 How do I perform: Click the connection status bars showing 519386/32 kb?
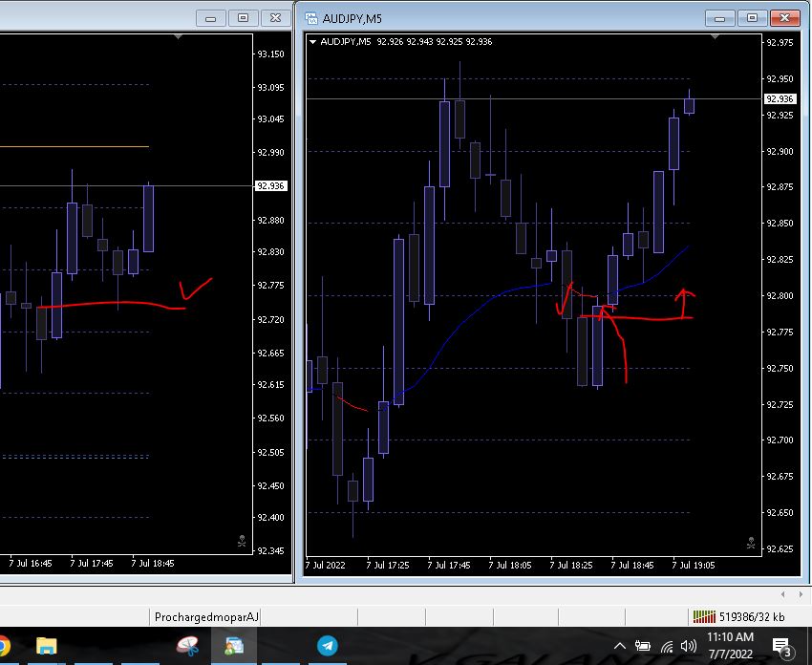(704, 617)
